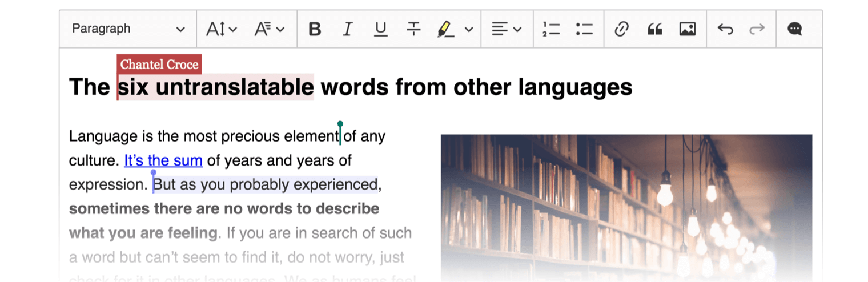Insert a bulleted list
868x282 pixels.
click(585, 29)
